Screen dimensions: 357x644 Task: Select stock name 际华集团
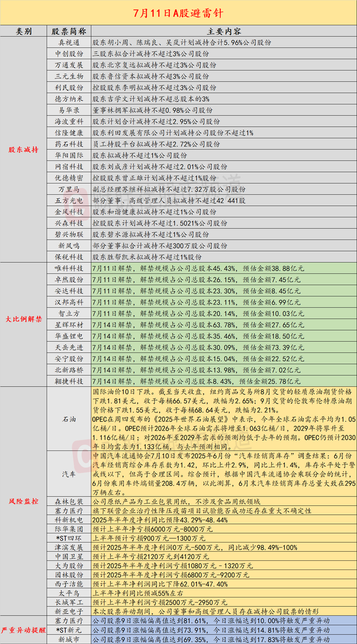point(69,528)
